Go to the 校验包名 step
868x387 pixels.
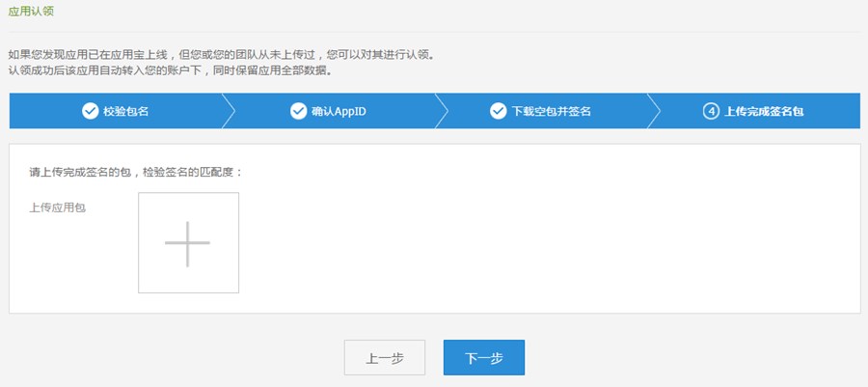(x=117, y=111)
